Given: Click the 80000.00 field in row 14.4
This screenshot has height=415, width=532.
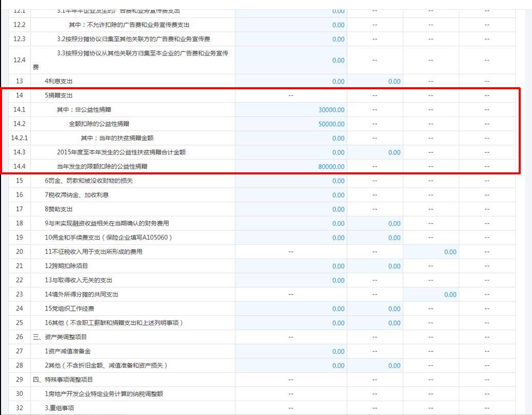Looking at the screenshot, I should click(291, 167).
